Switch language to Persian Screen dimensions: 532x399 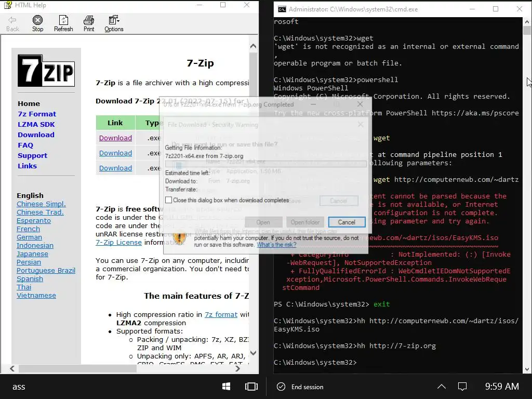29,262
